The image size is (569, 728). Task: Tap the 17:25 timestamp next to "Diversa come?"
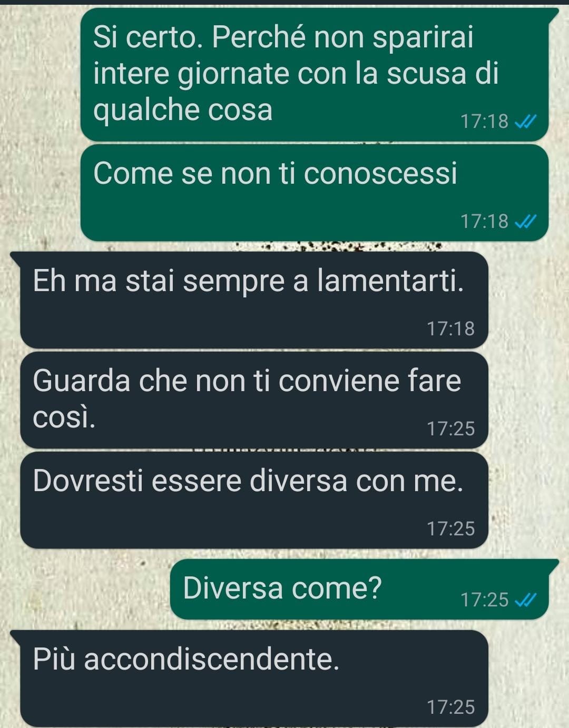(x=485, y=600)
